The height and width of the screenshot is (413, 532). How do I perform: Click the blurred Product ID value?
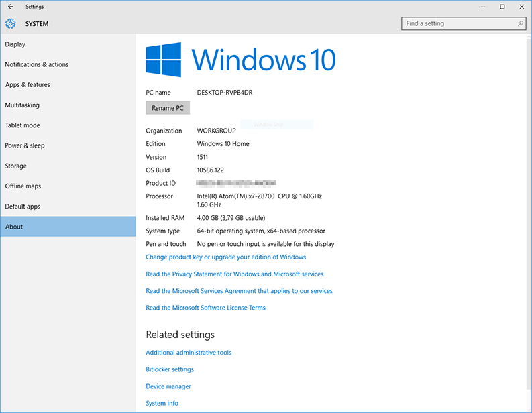236,184
